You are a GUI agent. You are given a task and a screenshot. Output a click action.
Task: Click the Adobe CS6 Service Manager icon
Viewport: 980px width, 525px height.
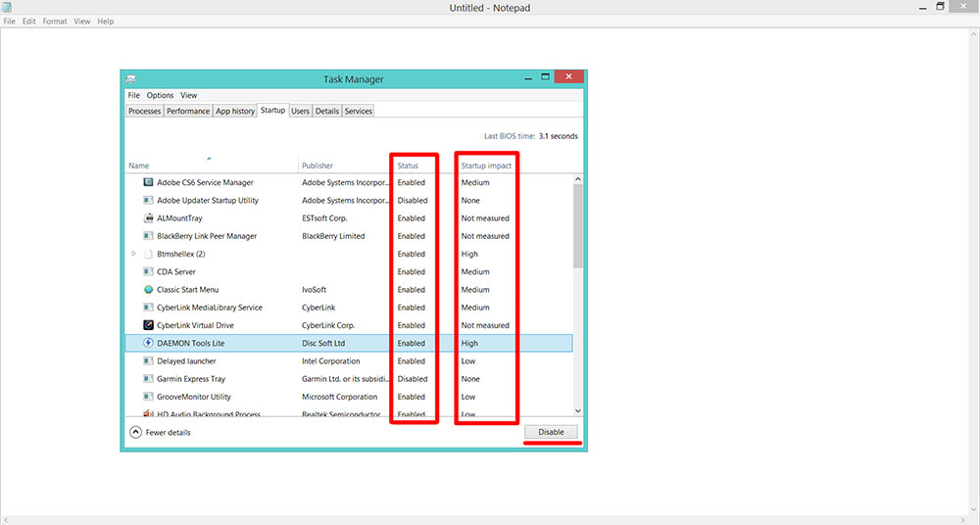click(x=148, y=182)
